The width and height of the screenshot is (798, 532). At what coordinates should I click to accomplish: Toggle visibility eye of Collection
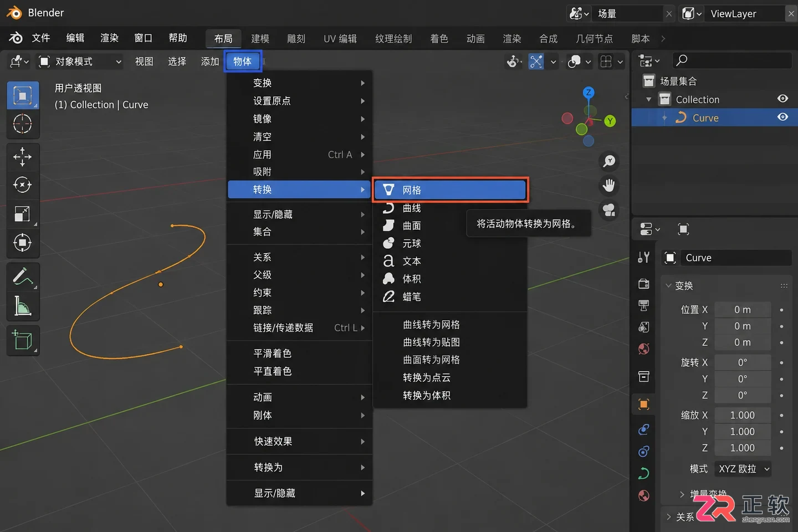(782, 99)
